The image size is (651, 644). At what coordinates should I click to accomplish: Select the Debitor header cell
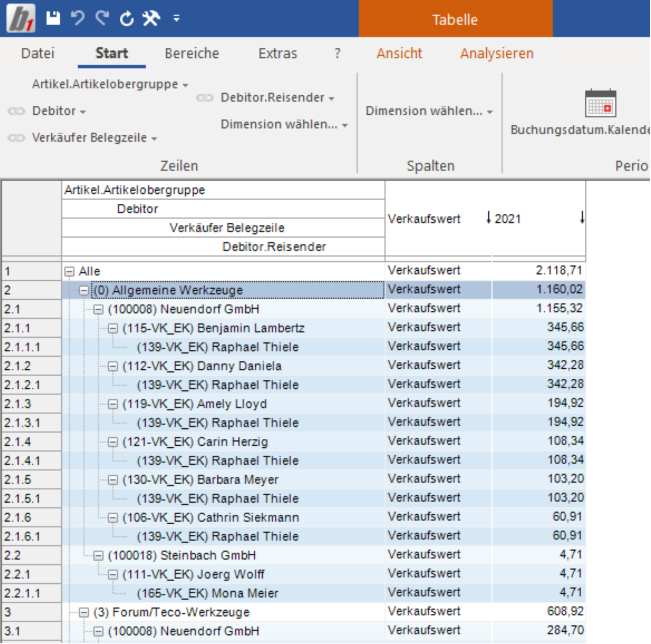tap(223, 209)
